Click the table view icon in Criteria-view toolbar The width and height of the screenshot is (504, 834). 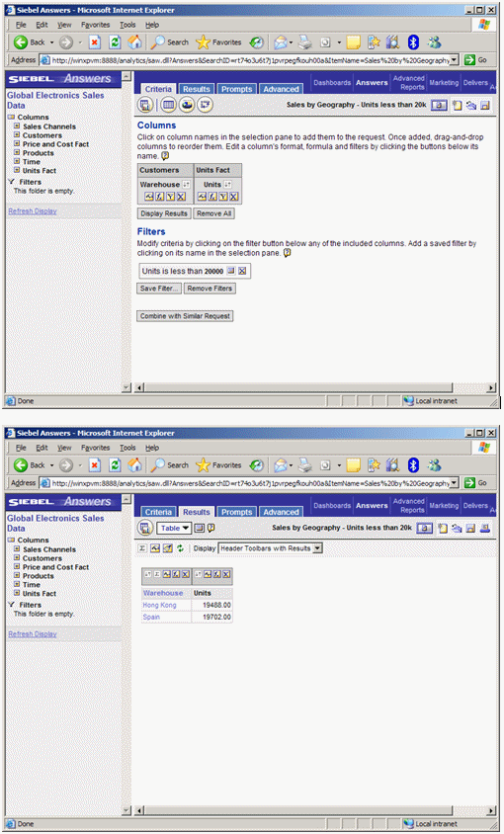[168, 105]
